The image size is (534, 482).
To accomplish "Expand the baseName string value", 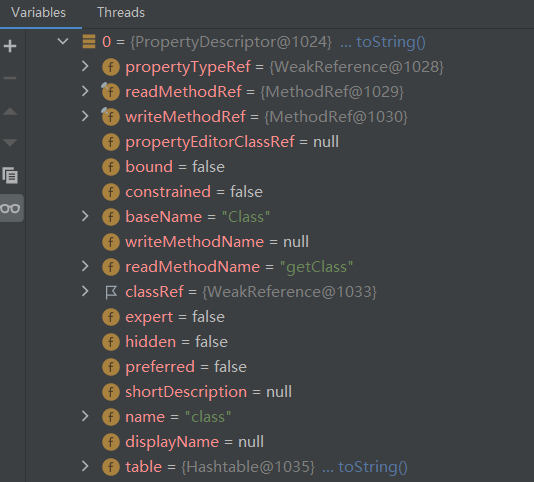I will [x=85, y=216].
